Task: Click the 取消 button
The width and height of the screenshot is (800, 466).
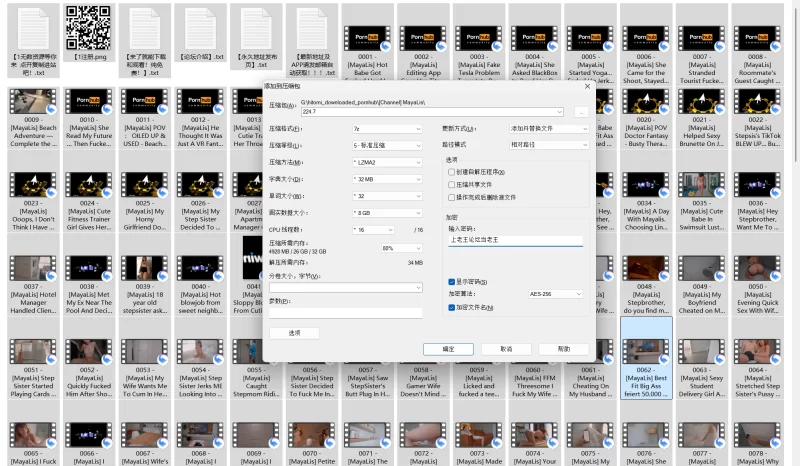Action: [x=506, y=348]
